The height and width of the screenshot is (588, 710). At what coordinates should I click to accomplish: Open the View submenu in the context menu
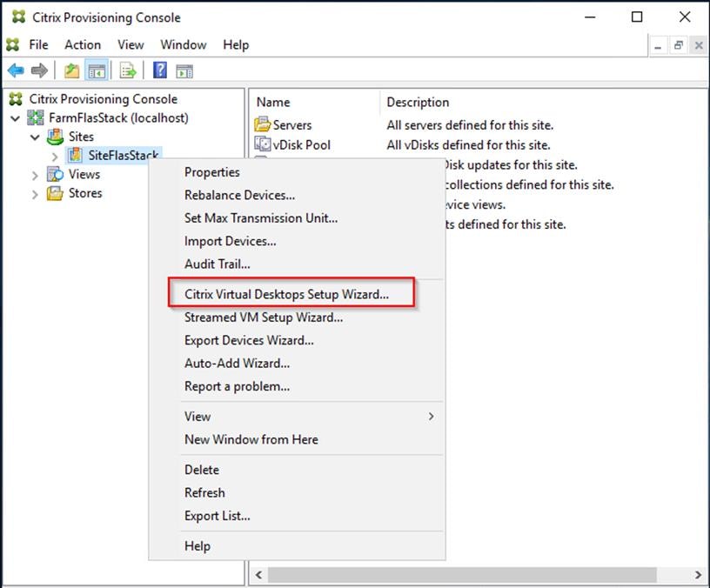tap(198, 416)
